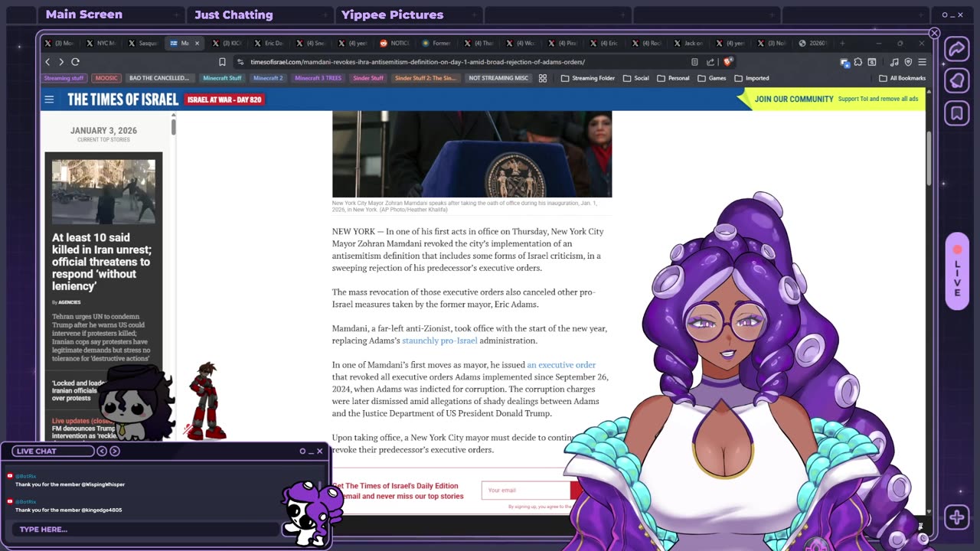The width and height of the screenshot is (980, 551).
Task: Click the share arrow icon on right overlay
Action: click(x=957, y=50)
